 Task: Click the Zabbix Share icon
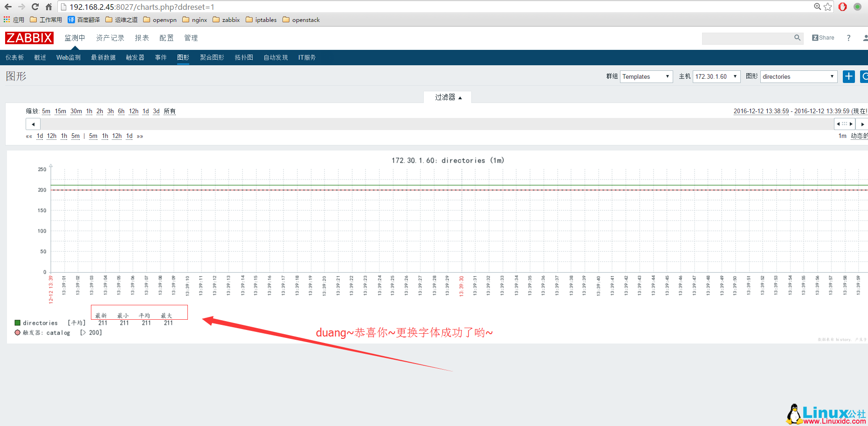(823, 38)
